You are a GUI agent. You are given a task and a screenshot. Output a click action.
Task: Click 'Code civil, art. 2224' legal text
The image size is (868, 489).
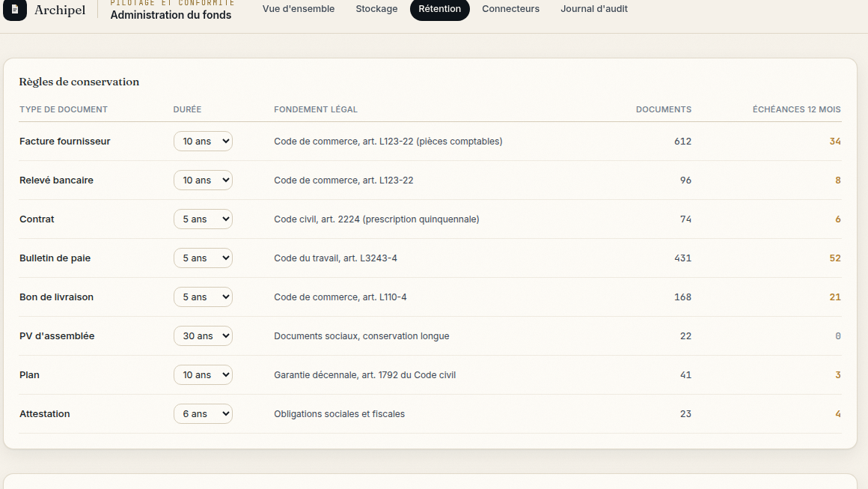pos(376,219)
